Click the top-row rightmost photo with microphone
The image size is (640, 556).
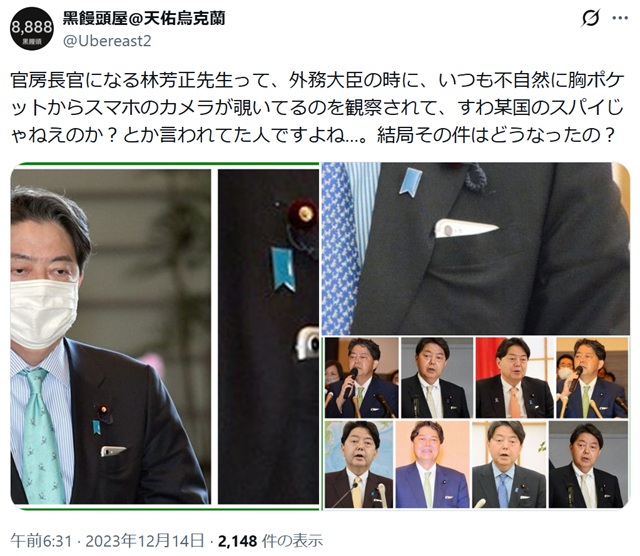point(592,378)
